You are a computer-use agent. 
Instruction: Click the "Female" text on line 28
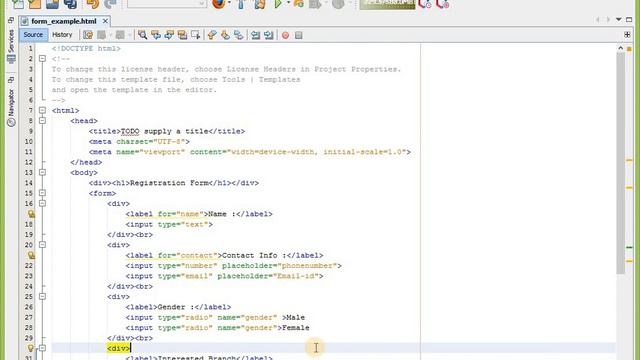296,328
